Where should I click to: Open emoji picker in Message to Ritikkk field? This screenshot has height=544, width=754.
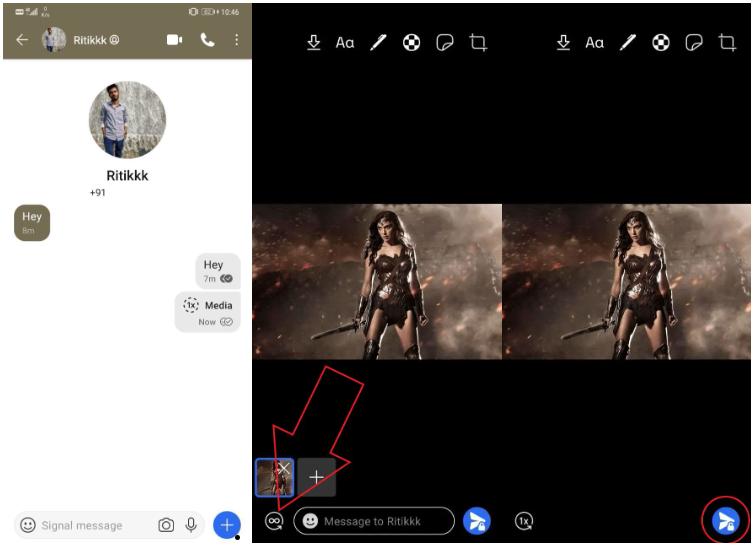click(310, 521)
